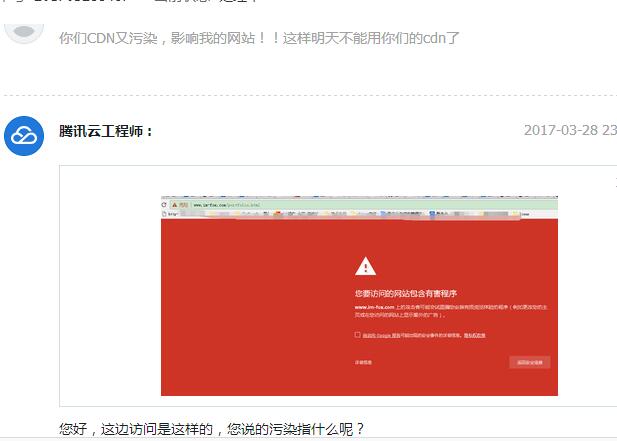Click the white warning triangle icon
This screenshot has height=441, width=617.
[365, 266]
